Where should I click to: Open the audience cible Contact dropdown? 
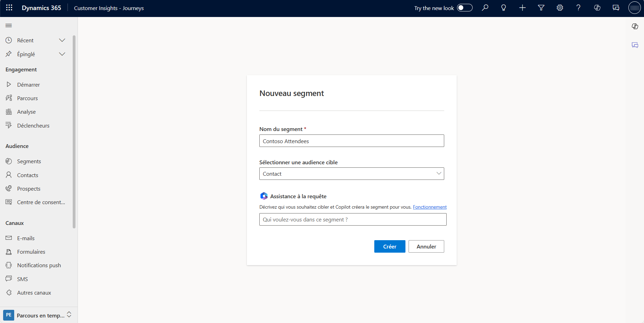click(351, 174)
